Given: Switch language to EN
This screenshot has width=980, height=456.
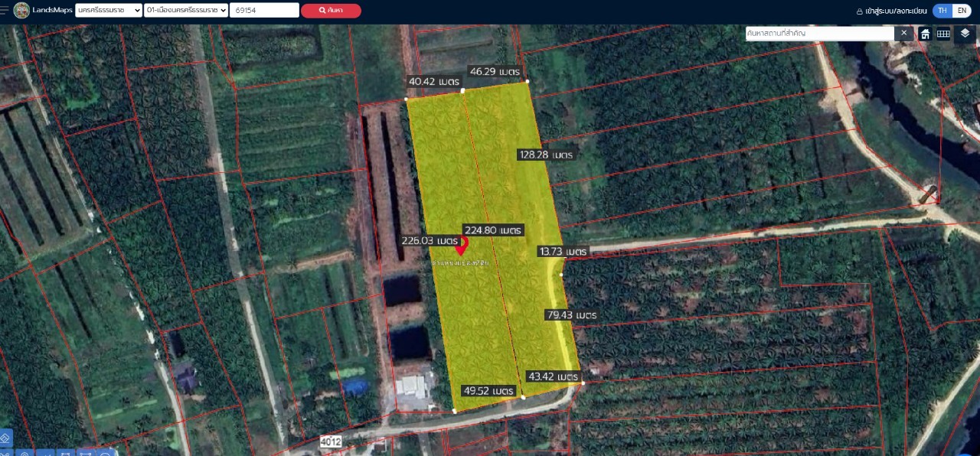Looking at the screenshot, I should [961, 11].
